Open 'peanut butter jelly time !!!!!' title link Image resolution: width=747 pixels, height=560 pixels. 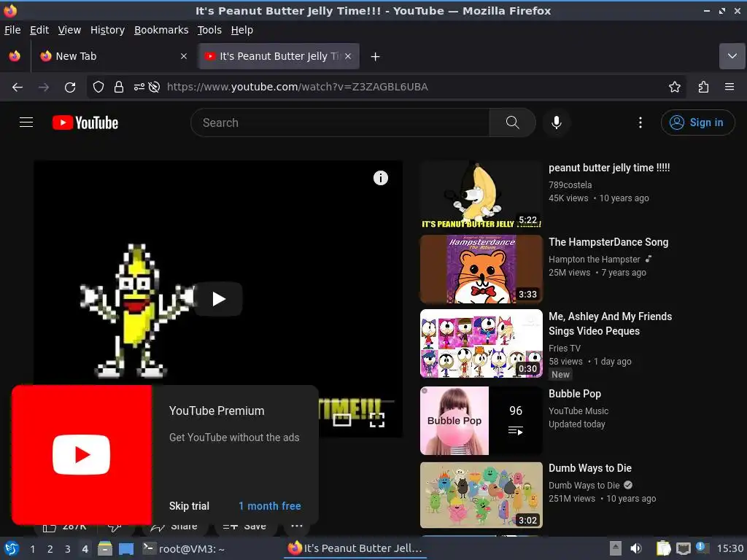[x=609, y=168]
